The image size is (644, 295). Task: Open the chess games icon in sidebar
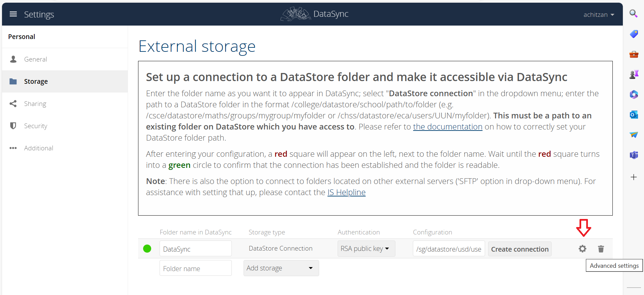[x=634, y=74]
